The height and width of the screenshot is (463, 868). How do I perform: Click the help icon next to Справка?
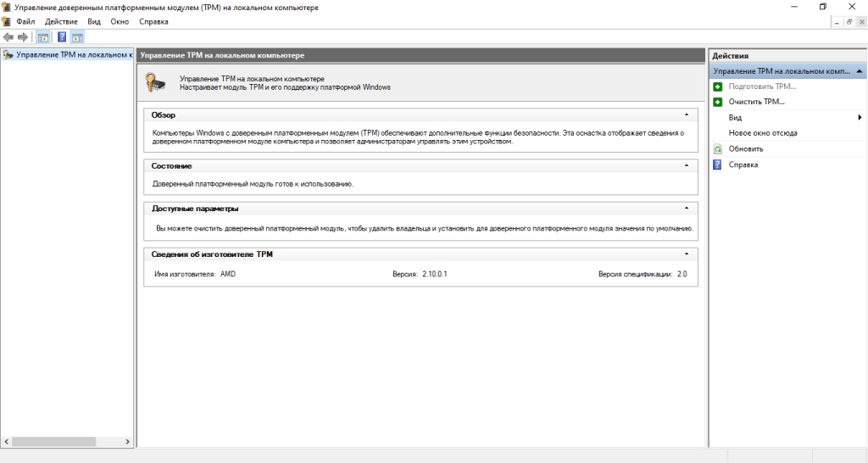point(717,165)
